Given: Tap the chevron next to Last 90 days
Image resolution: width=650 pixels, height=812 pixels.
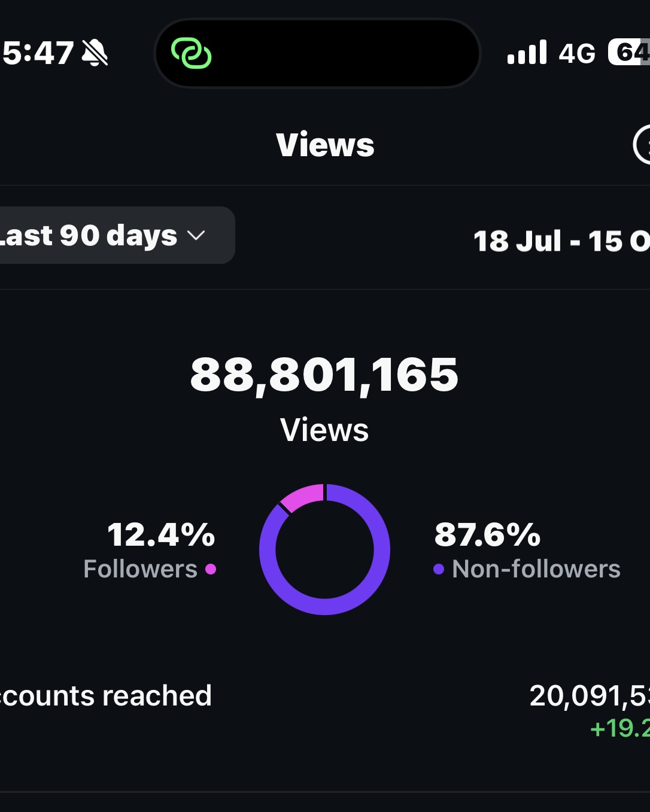Looking at the screenshot, I should click(x=196, y=235).
